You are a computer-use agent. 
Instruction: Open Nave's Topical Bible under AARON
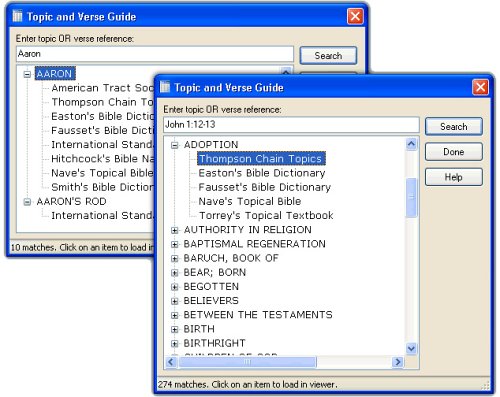(102, 173)
